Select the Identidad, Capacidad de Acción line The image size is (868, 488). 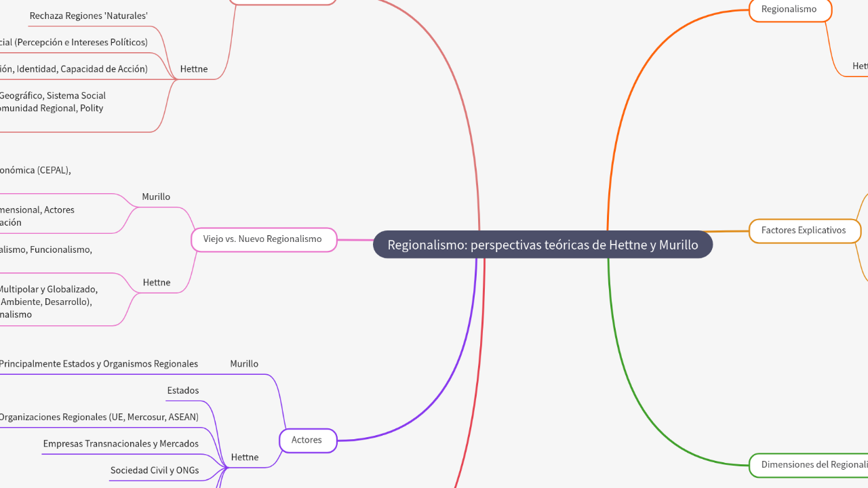(x=74, y=69)
